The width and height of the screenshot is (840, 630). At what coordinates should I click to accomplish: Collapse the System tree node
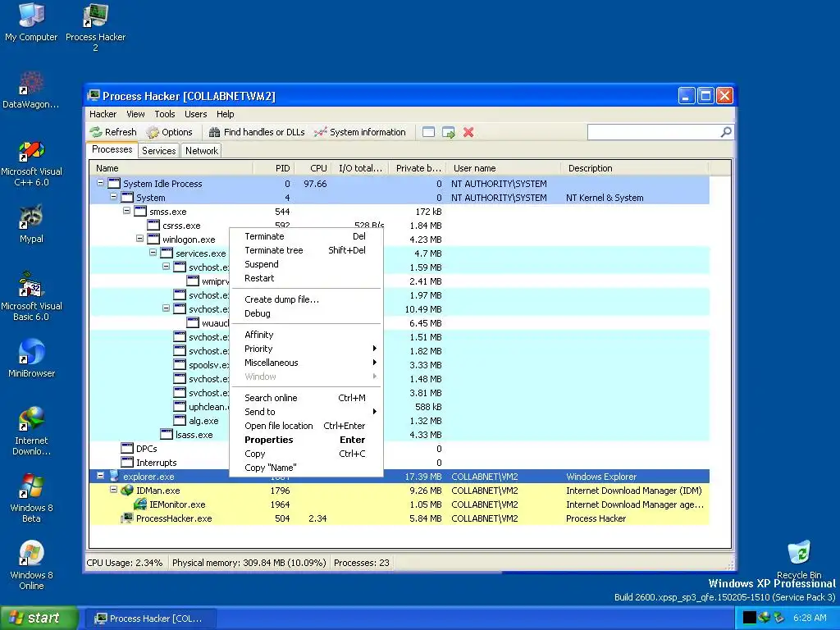click(113, 197)
